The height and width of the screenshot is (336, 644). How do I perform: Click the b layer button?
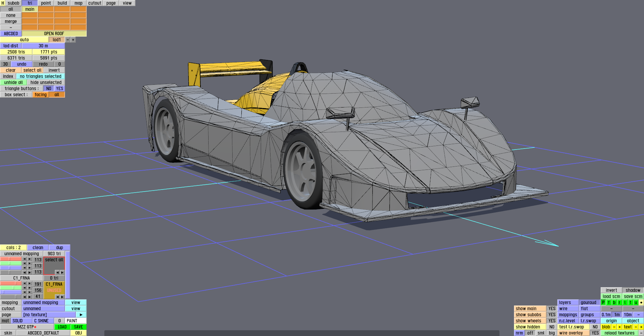click(x=614, y=302)
